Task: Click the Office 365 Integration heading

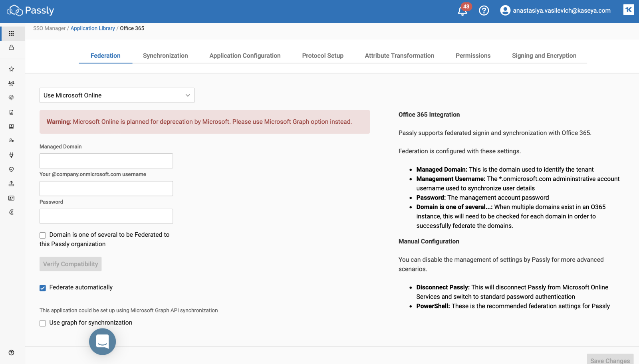Action: [429, 115]
